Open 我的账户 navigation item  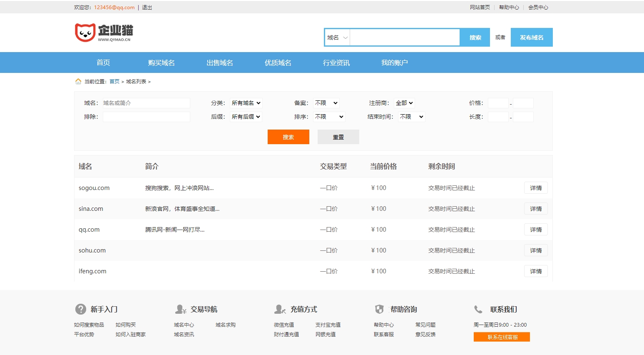tap(395, 62)
